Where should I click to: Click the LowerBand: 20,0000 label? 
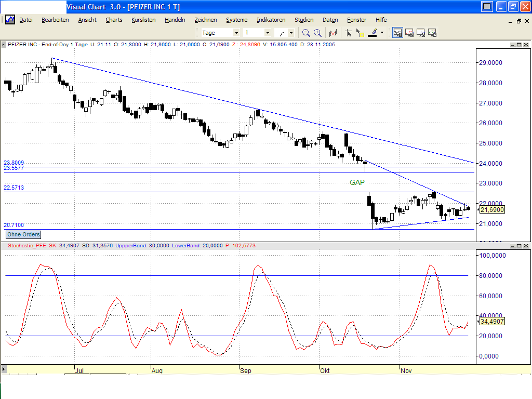coord(197,246)
